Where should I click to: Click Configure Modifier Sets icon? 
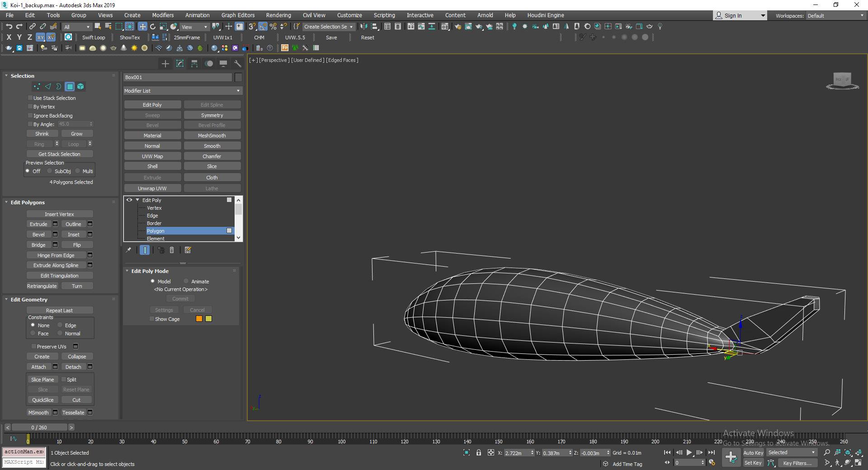point(188,250)
